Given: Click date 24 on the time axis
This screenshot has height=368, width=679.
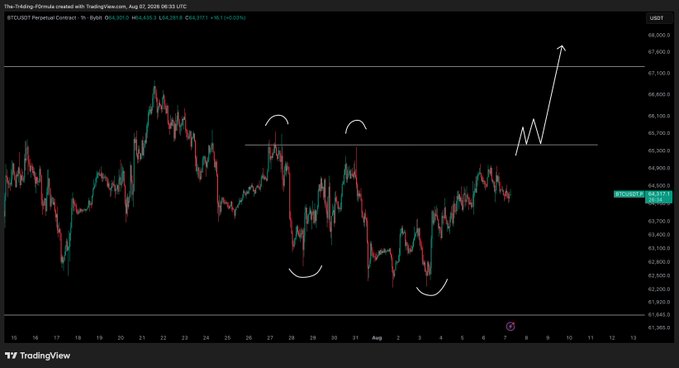Looking at the screenshot, I should click(206, 338).
